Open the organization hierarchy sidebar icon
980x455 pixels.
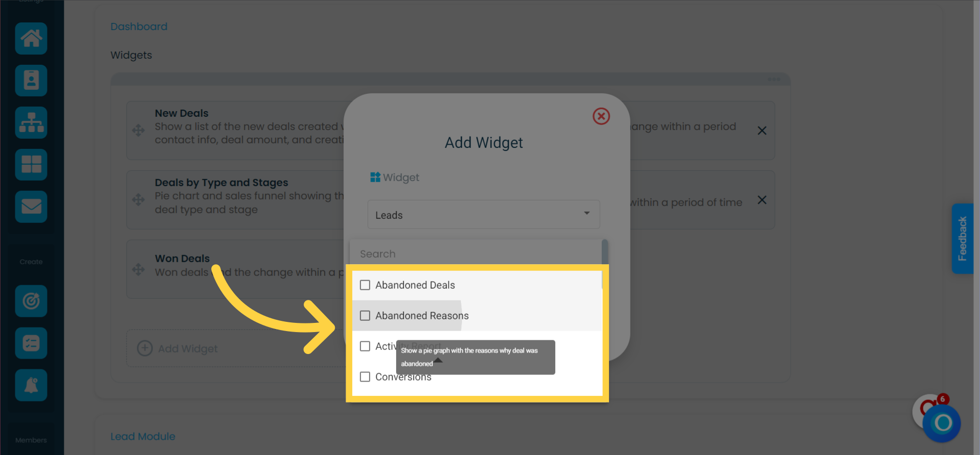31,122
